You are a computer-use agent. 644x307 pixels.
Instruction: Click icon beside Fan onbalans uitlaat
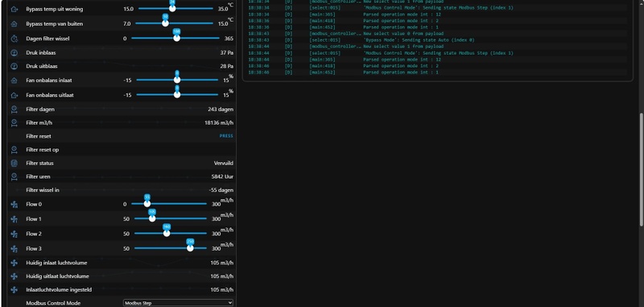click(14, 95)
